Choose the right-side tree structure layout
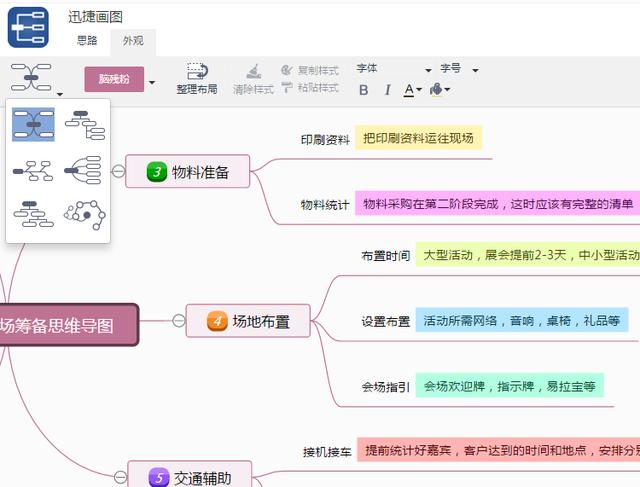The image size is (640, 487). click(84, 124)
